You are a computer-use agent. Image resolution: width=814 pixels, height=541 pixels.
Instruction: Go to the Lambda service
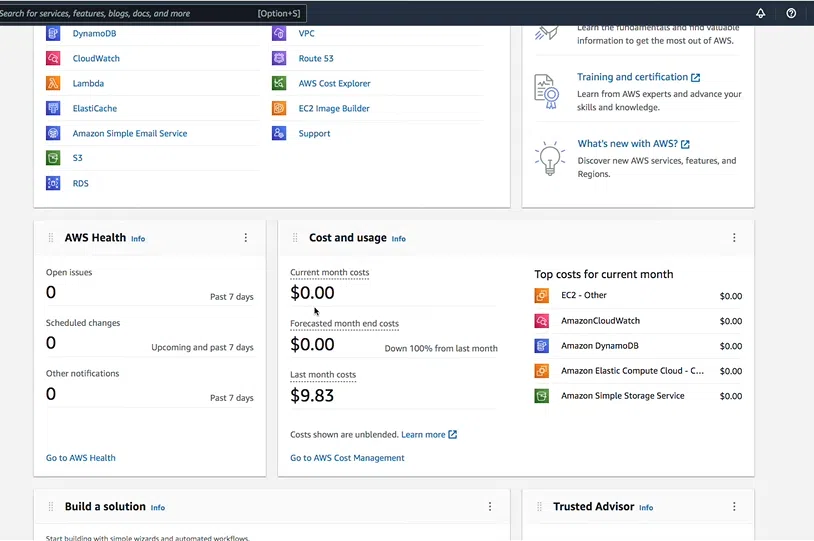[88, 83]
